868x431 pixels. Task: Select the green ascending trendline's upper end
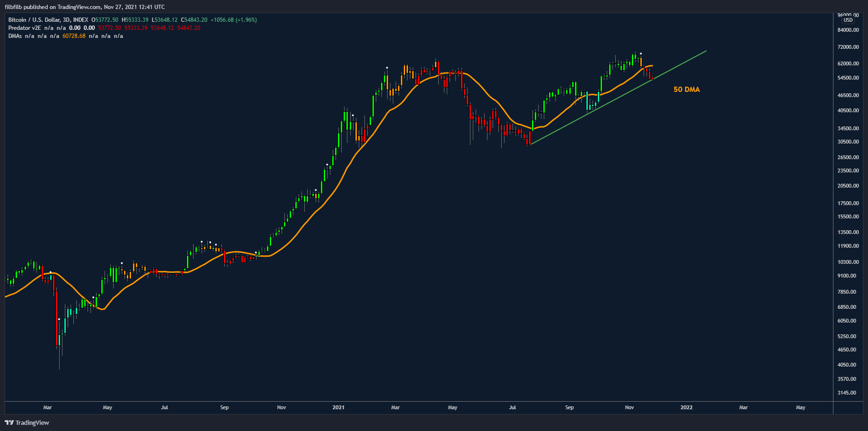706,51
